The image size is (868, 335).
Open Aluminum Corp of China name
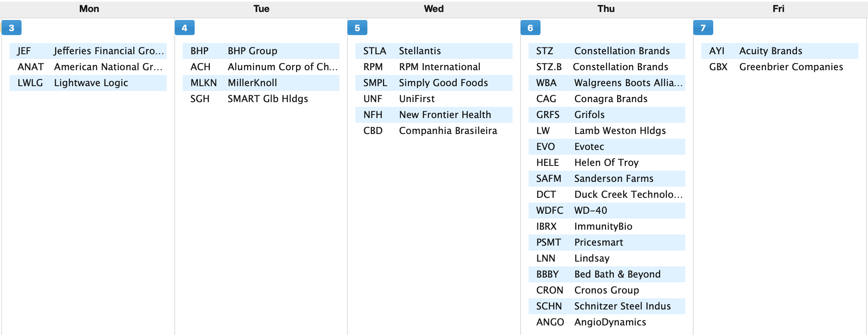click(x=282, y=67)
